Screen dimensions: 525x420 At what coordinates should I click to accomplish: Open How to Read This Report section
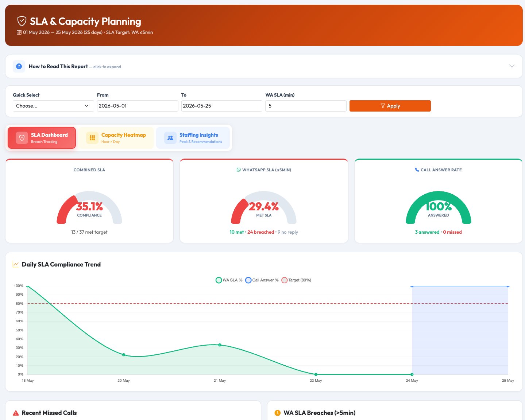[264, 66]
